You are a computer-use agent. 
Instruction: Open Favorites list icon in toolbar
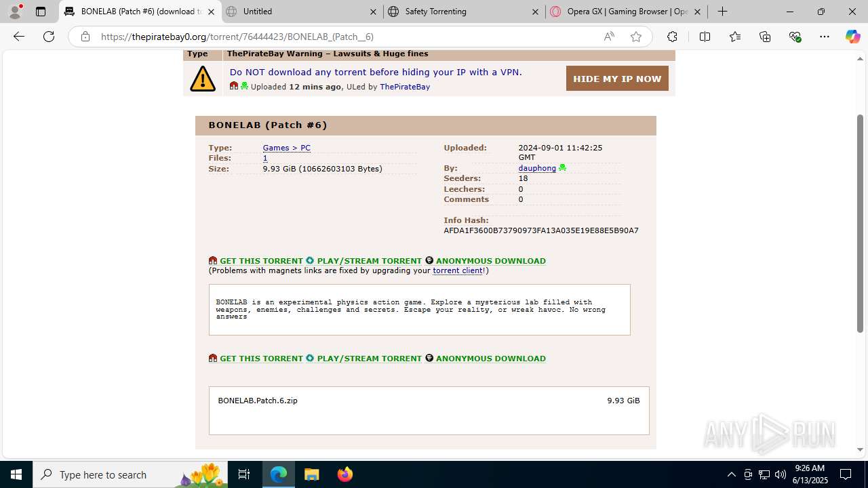[x=735, y=37]
